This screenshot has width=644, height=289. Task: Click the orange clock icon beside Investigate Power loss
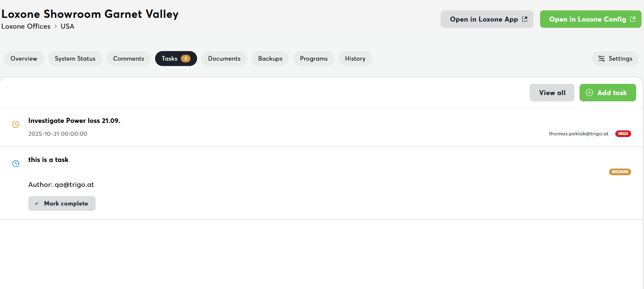[x=16, y=124]
